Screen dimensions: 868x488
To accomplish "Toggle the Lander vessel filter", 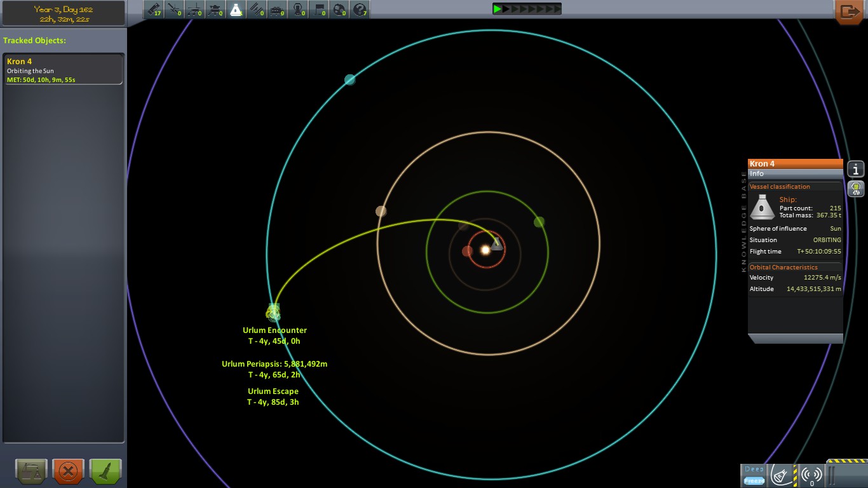I will click(215, 10).
